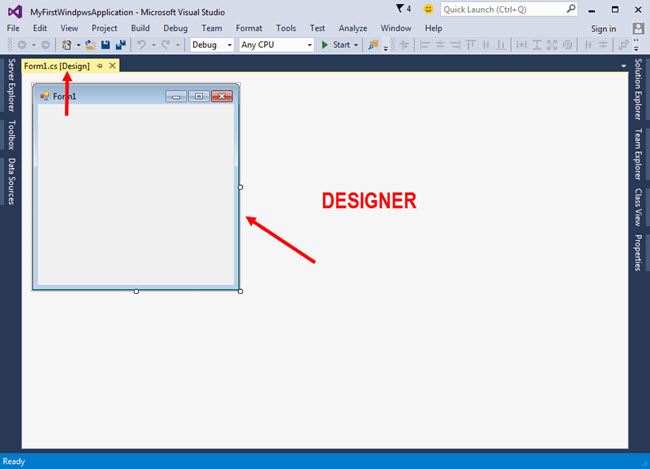Image resolution: width=650 pixels, height=469 pixels.
Task: Open the Debug menu
Action: pyautogui.click(x=175, y=28)
